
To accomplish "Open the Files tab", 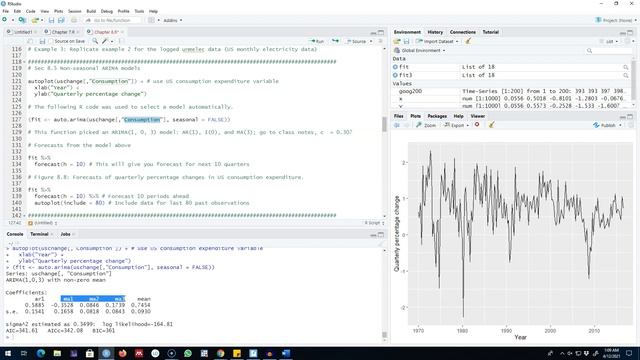I will (398, 116).
